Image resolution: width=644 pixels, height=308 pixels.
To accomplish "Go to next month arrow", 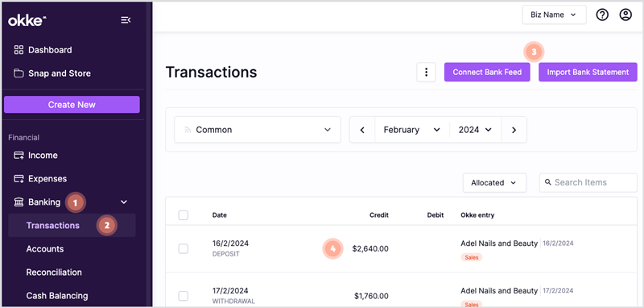I will [514, 130].
